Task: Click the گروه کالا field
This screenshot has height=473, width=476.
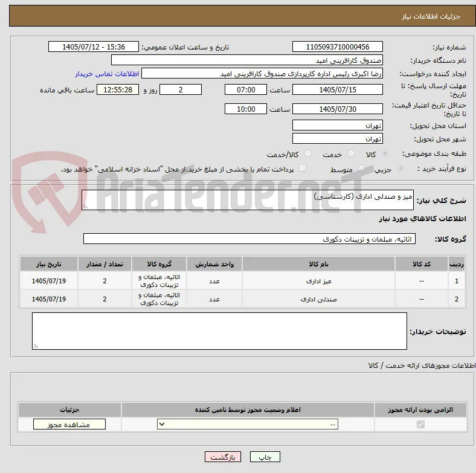Action: coord(249,239)
